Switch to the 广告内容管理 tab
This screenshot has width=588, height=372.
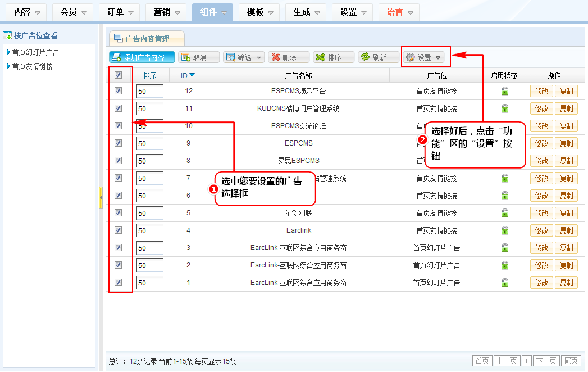147,39
